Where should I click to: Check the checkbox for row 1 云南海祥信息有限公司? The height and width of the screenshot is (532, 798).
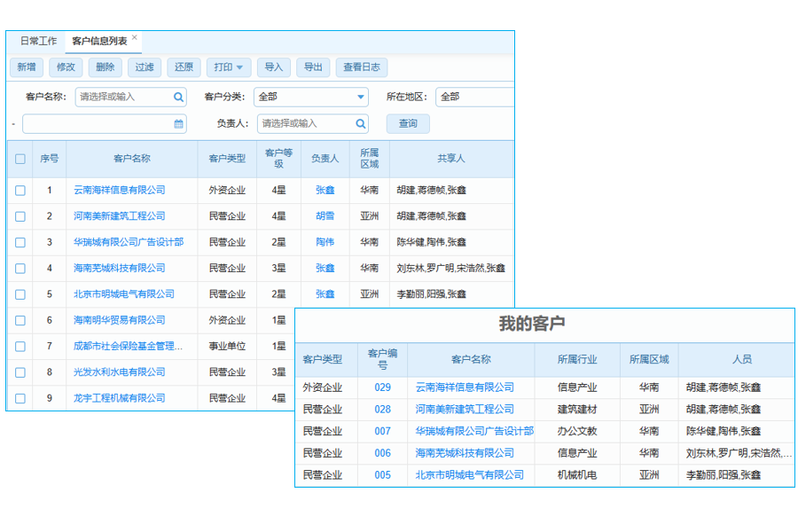(x=20, y=190)
